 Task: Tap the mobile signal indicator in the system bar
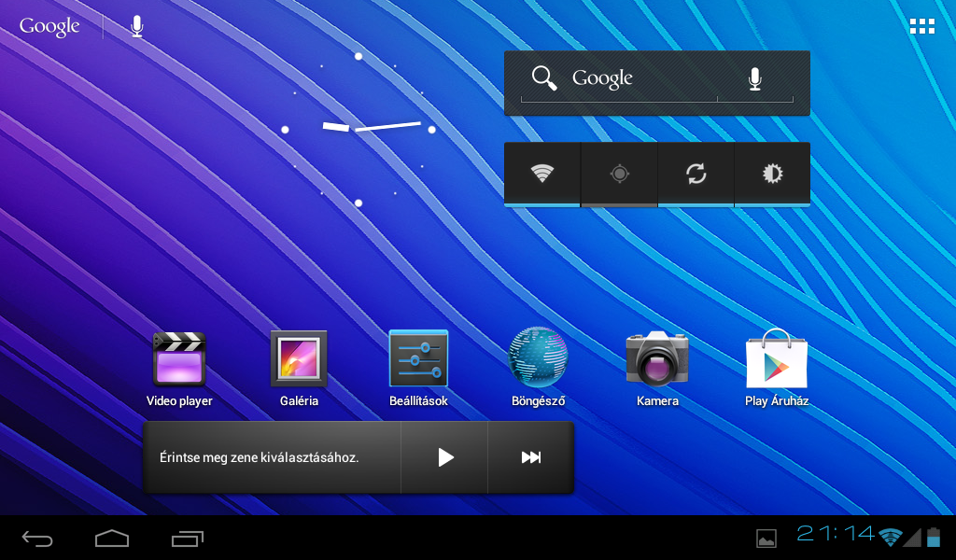coord(912,538)
